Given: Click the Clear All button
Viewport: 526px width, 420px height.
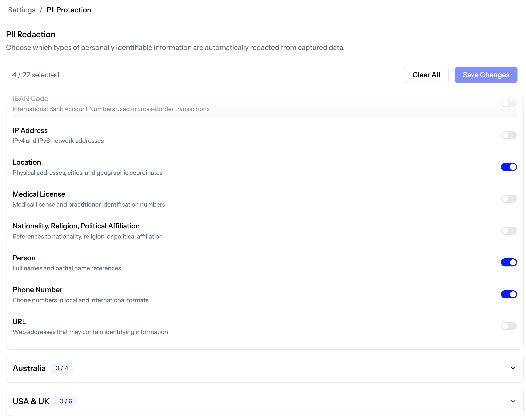Looking at the screenshot, I should 426,75.
